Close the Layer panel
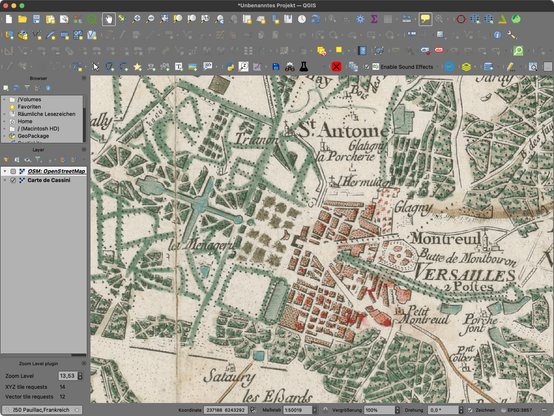Viewport: 554px width, 416px height. click(84, 150)
